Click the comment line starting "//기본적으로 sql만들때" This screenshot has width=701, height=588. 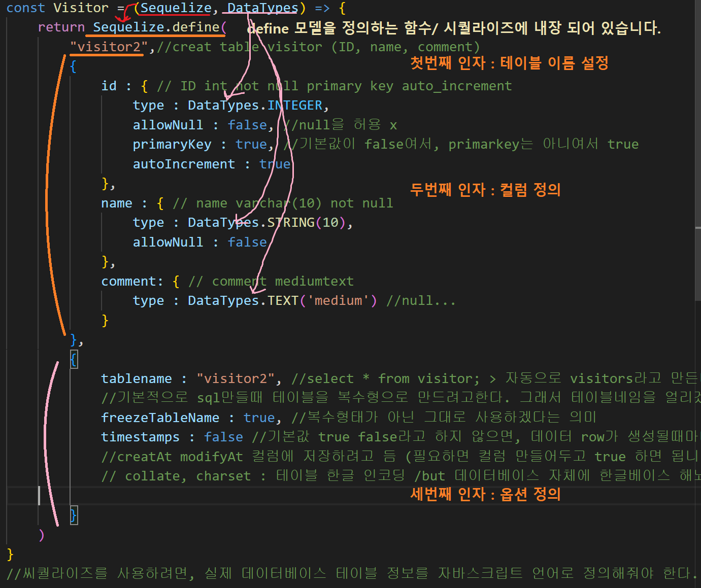[401, 397]
